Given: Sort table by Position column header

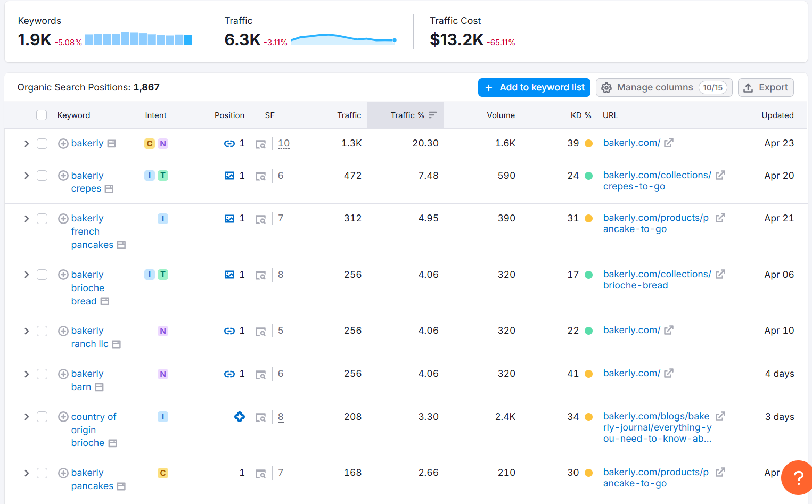Looking at the screenshot, I should coord(229,115).
